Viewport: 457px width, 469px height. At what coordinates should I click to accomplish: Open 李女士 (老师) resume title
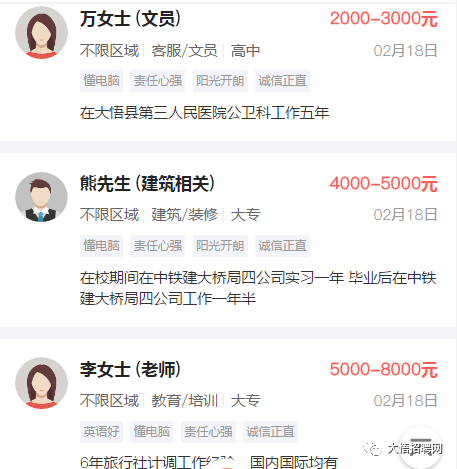point(130,369)
